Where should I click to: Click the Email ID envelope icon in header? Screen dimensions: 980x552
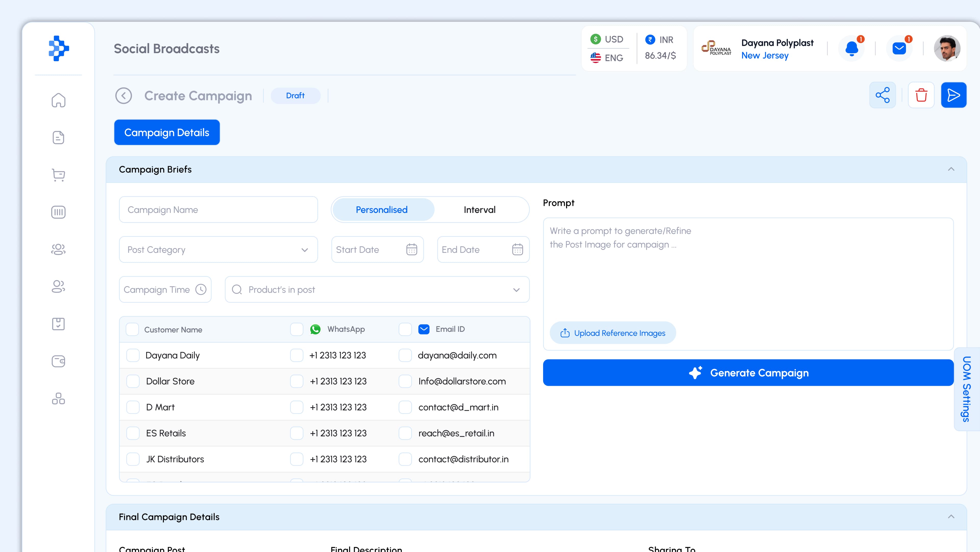[x=424, y=329]
